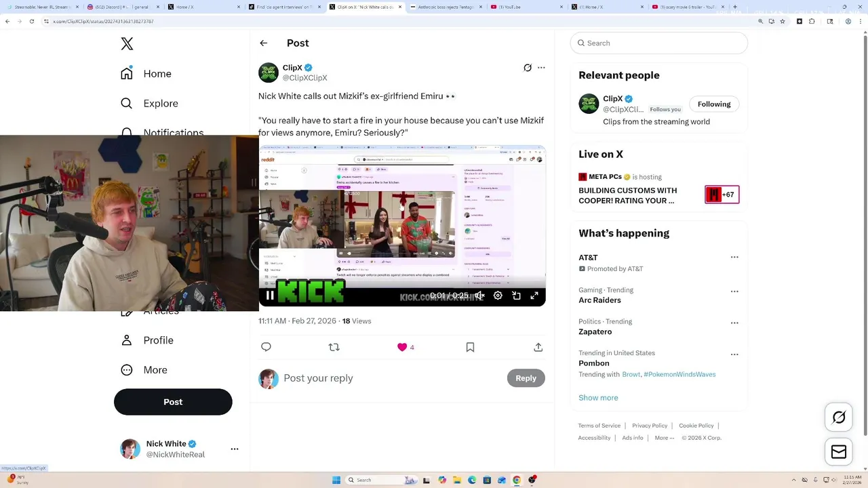Screen dimensions: 868x488
Task: Click the black Post button in sidebar
Action: tap(173, 402)
